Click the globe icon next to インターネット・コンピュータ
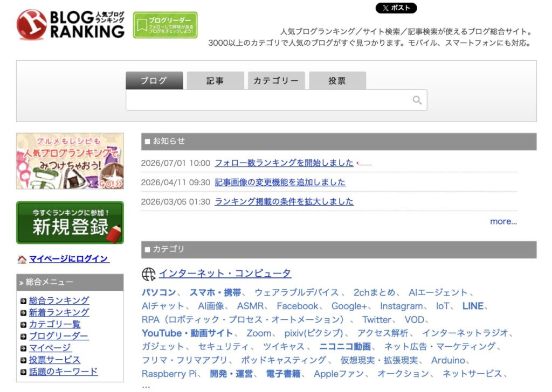 pos(149,274)
